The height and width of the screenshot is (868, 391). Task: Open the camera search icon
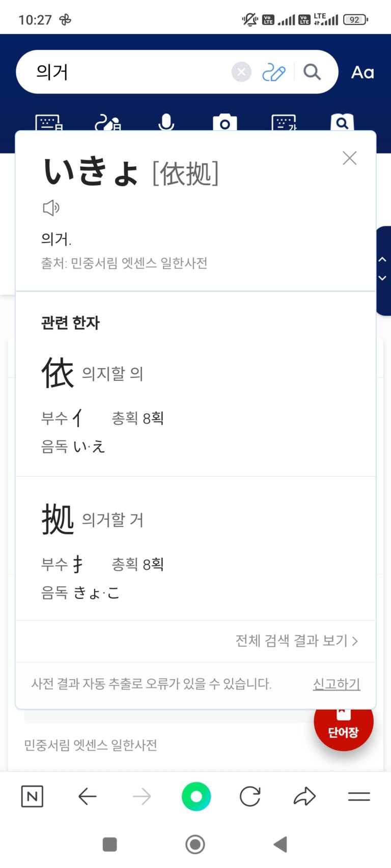tap(225, 123)
